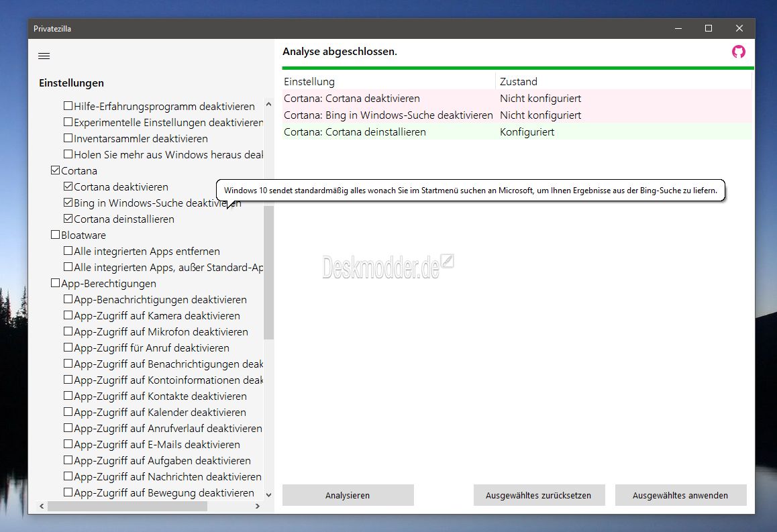The height and width of the screenshot is (532, 777).
Task: Check App-Zugriff auf Kontakte deaktivieren
Action: (x=68, y=396)
